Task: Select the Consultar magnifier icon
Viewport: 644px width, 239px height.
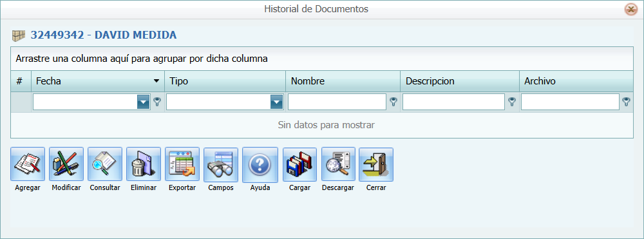Action: coord(105,164)
